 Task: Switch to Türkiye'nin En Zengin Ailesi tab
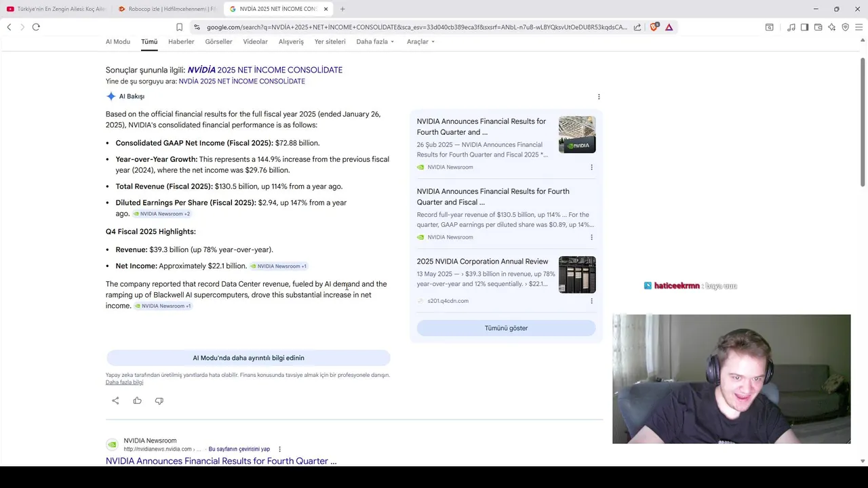(x=56, y=9)
